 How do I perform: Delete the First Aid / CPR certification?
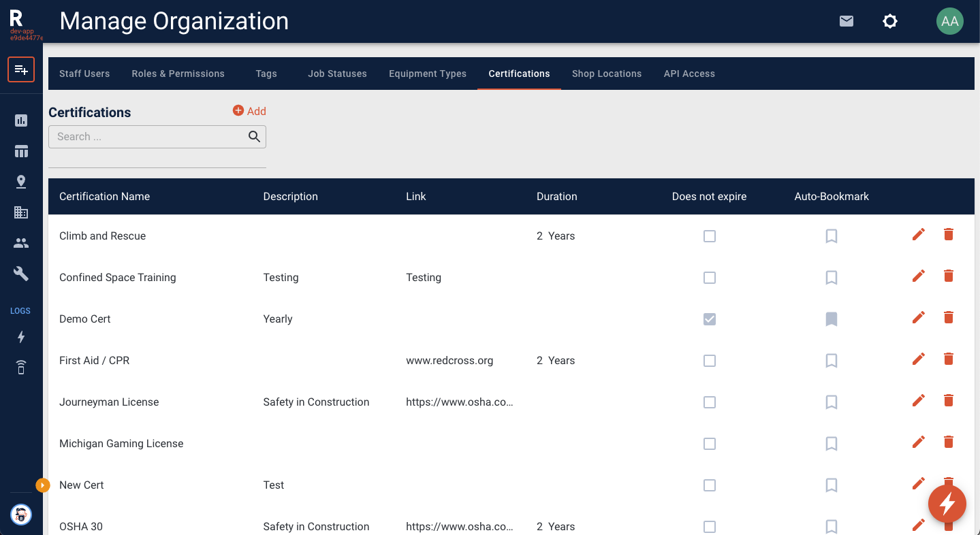pyautogui.click(x=949, y=359)
